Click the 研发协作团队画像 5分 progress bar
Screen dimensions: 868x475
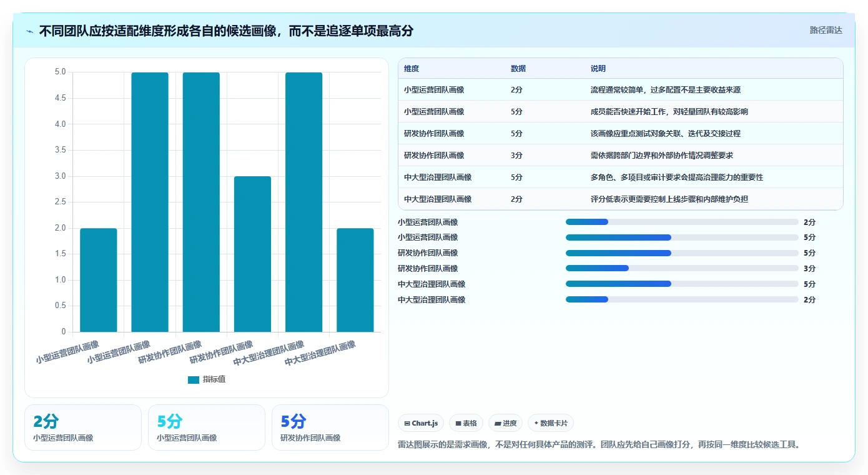pyautogui.click(x=682, y=253)
